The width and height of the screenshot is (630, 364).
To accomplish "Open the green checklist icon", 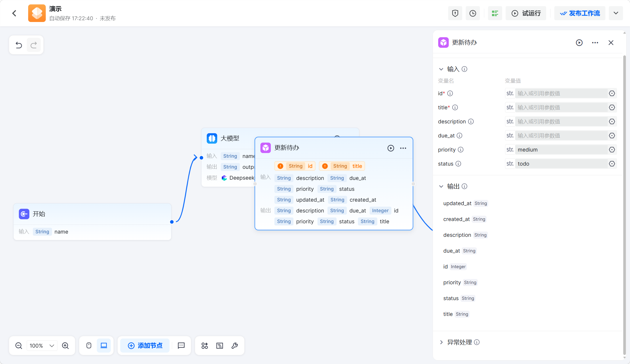I will [x=495, y=13].
